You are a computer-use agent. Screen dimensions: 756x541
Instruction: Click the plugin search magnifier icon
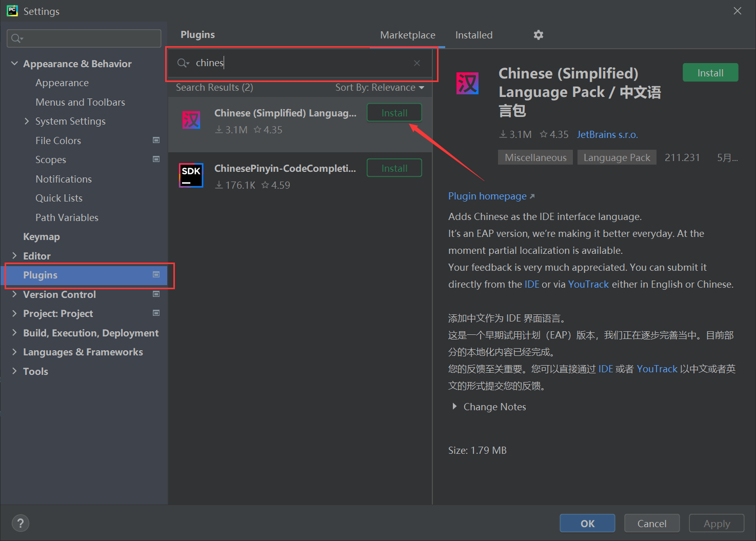183,63
